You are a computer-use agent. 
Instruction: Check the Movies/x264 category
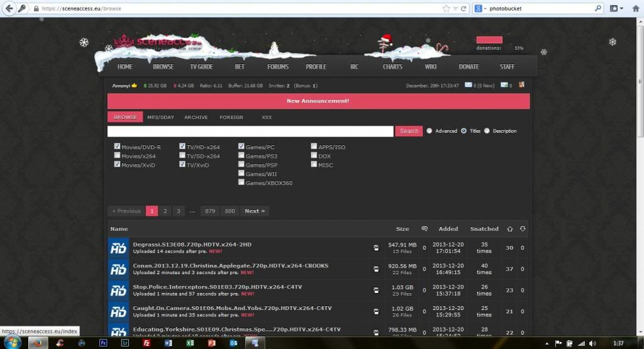click(x=117, y=155)
